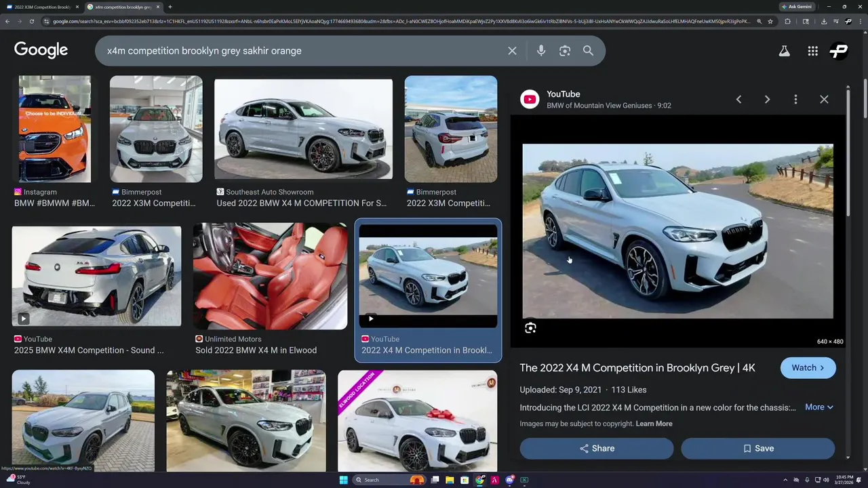868x488 pixels.
Task: Show hidden system tray icons
Action: tap(785, 480)
